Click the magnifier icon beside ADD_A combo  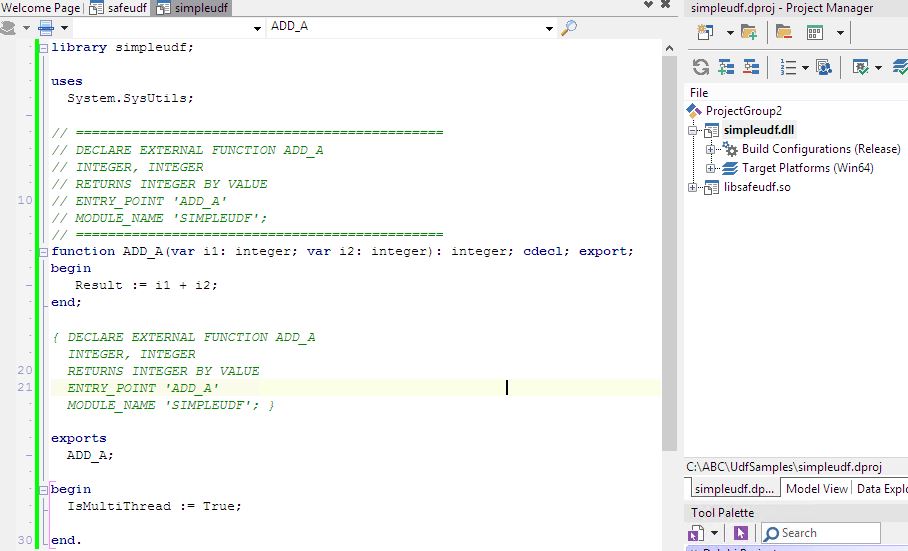coord(569,27)
